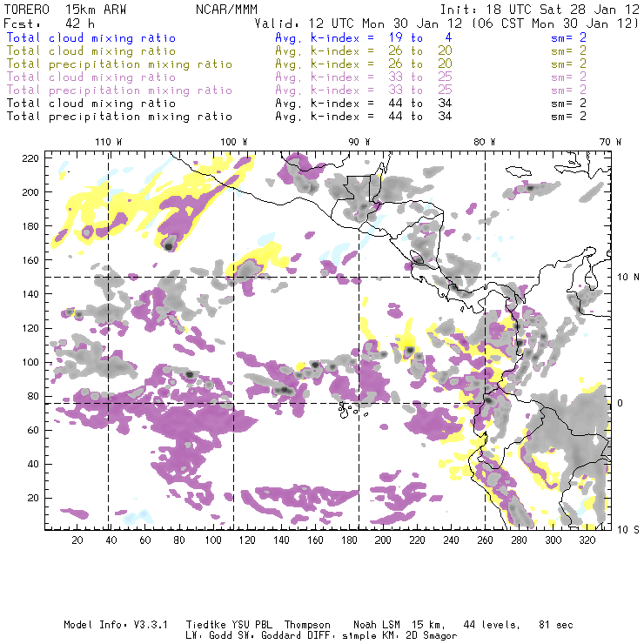Screen dimensions: 644x644
Task: Click the "100" tick label on the vertical axis
Action: click(x=30, y=362)
